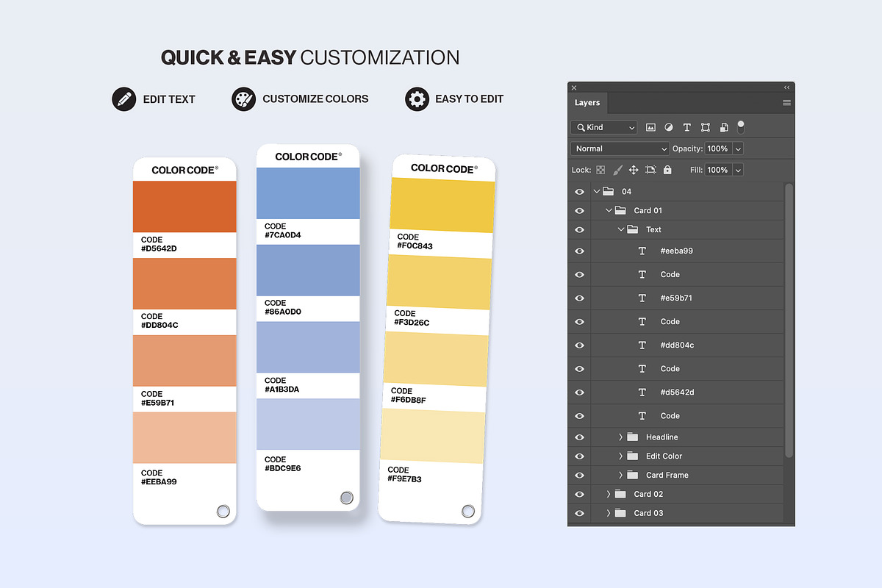Lock transparent pixels in Layers panel
Viewport: 882px width, 588px height.
tap(600, 170)
